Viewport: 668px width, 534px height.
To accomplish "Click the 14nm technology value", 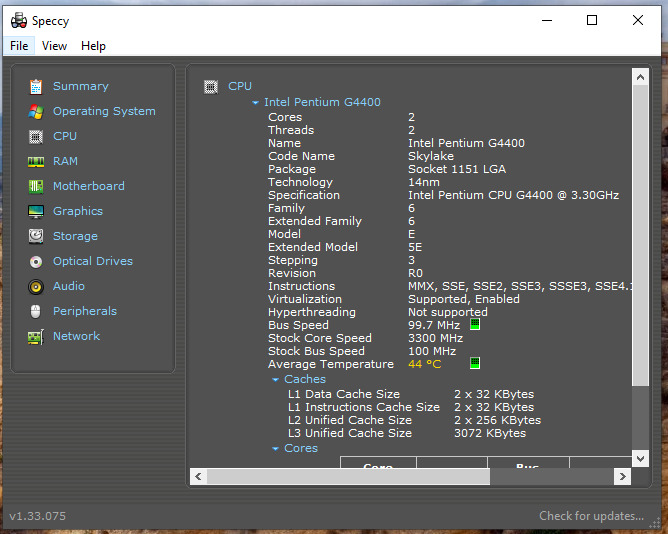I will [423, 182].
